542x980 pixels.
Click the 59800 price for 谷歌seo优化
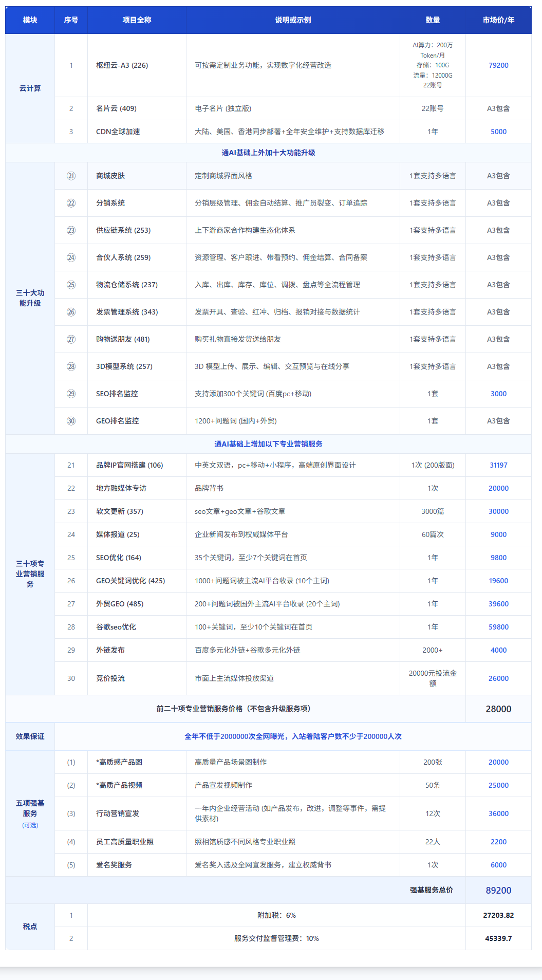point(498,627)
